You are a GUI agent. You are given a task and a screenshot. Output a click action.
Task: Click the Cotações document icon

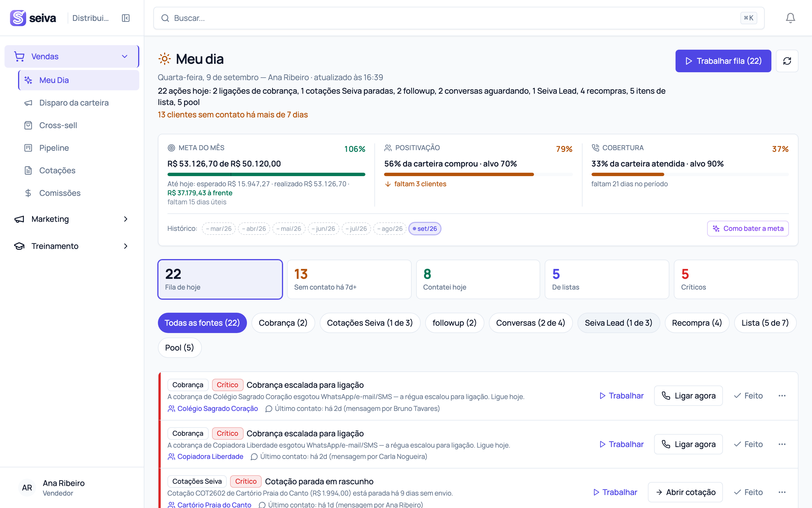[x=28, y=170]
